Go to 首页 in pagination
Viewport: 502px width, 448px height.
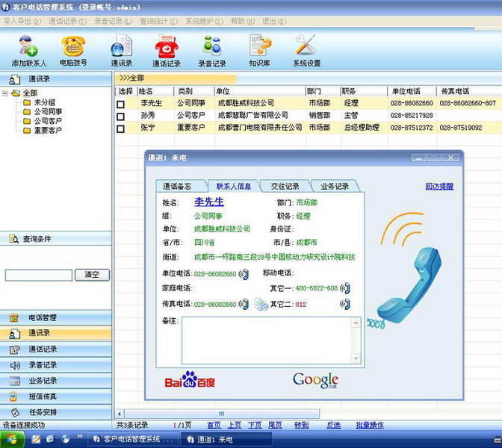[214, 426]
